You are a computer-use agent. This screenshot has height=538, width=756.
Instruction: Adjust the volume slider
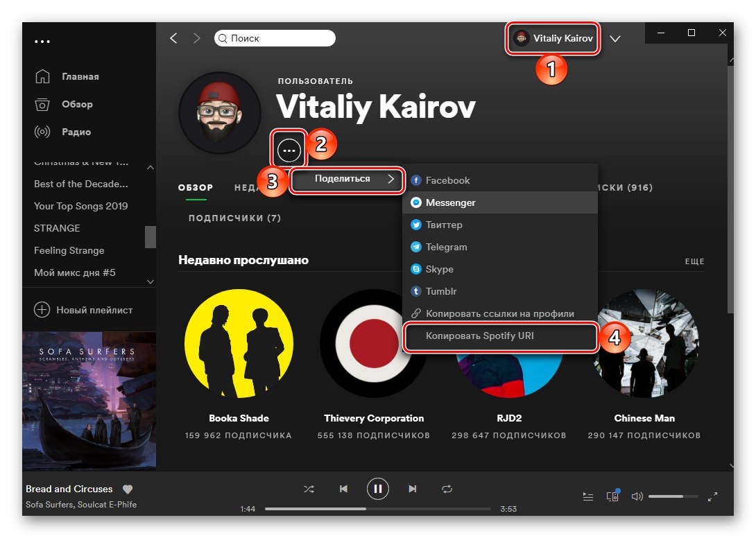pos(674,496)
